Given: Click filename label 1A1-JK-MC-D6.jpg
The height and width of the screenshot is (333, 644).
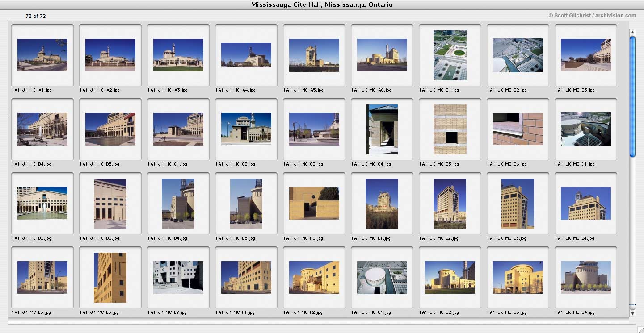Looking at the screenshot, I should pos(303,238).
